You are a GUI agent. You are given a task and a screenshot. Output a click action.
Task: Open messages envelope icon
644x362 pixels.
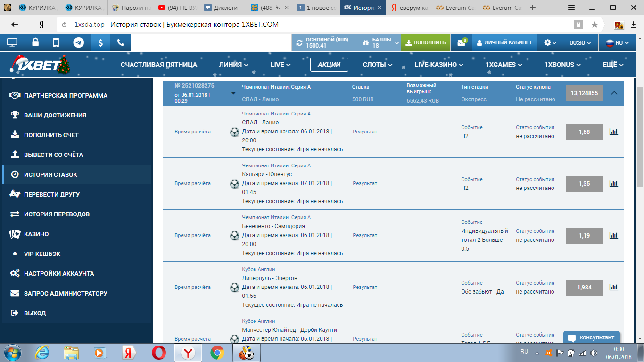click(x=462, y=42)
